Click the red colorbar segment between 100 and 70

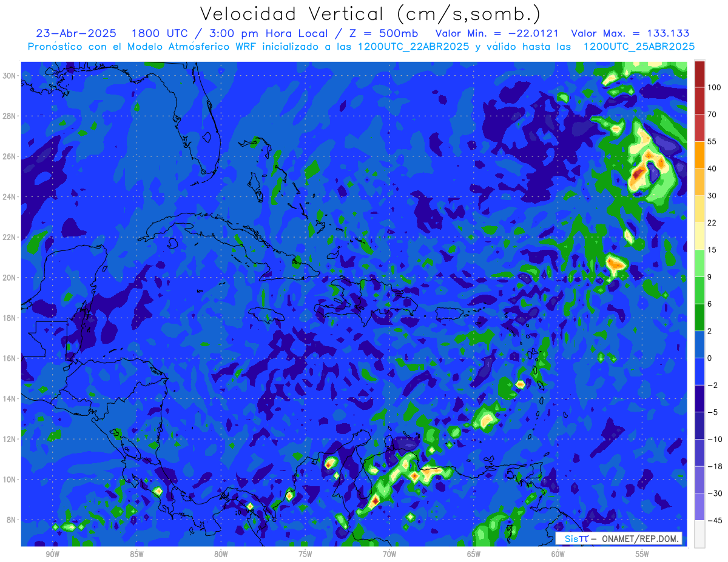click(699, 101)
